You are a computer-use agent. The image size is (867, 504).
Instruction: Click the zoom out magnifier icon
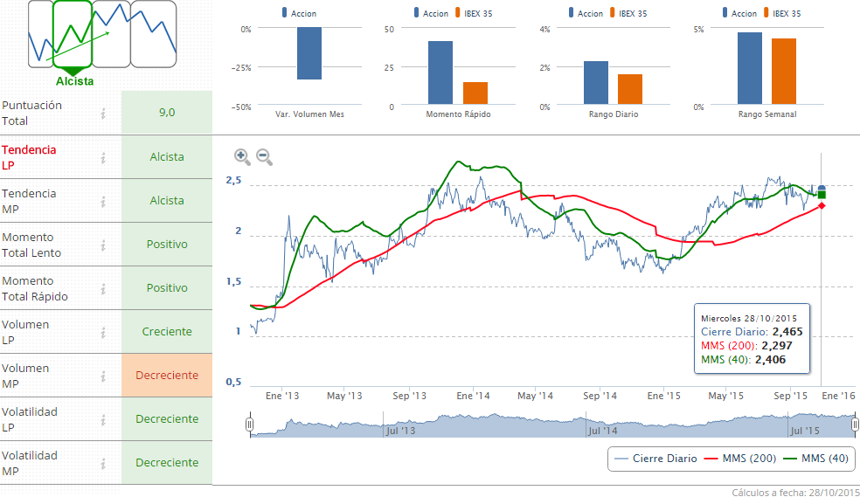tap(264, 157)
